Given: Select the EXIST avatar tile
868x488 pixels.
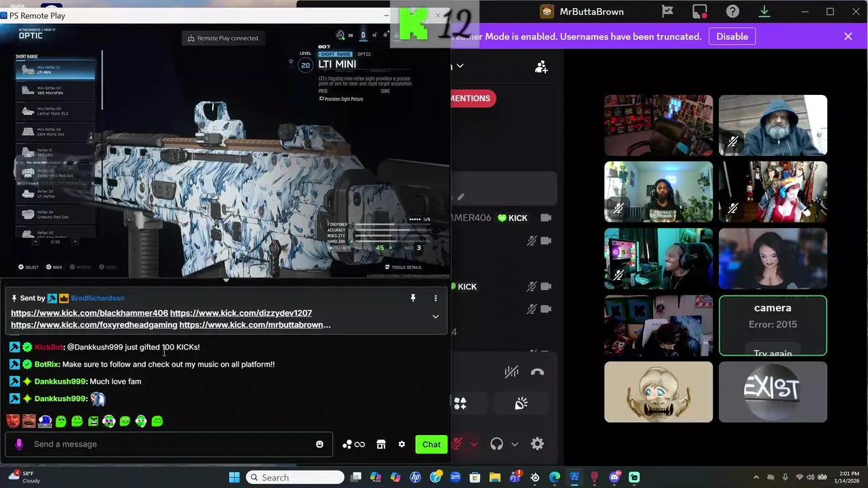Looking at the screenshot, I should 773,392.
